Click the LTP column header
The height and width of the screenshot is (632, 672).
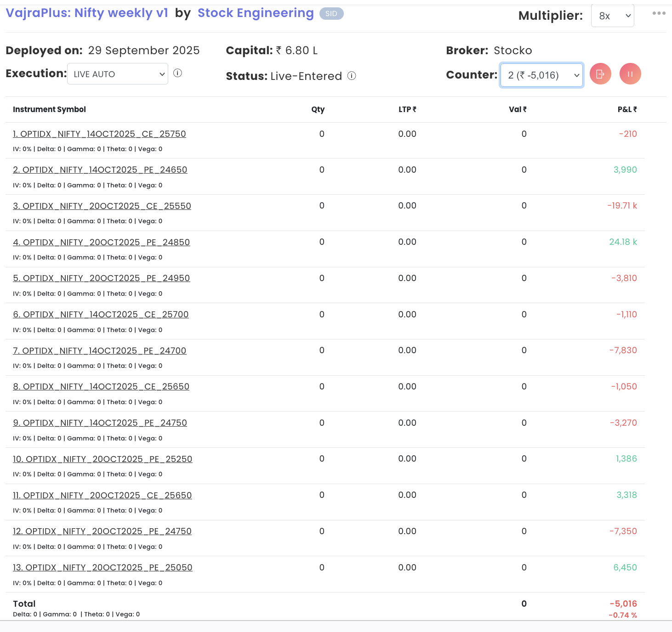(x=407, y=109)
